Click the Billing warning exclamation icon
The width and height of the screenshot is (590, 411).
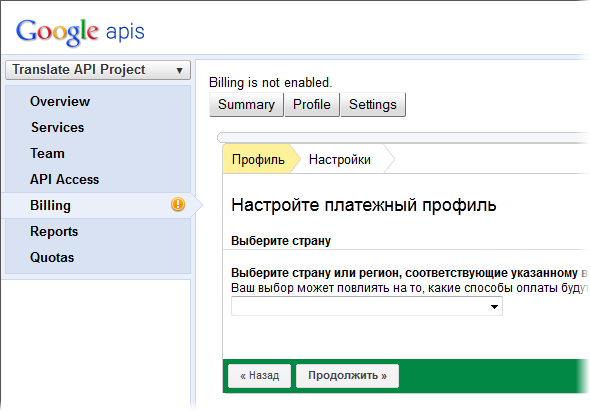click(178, 204)
